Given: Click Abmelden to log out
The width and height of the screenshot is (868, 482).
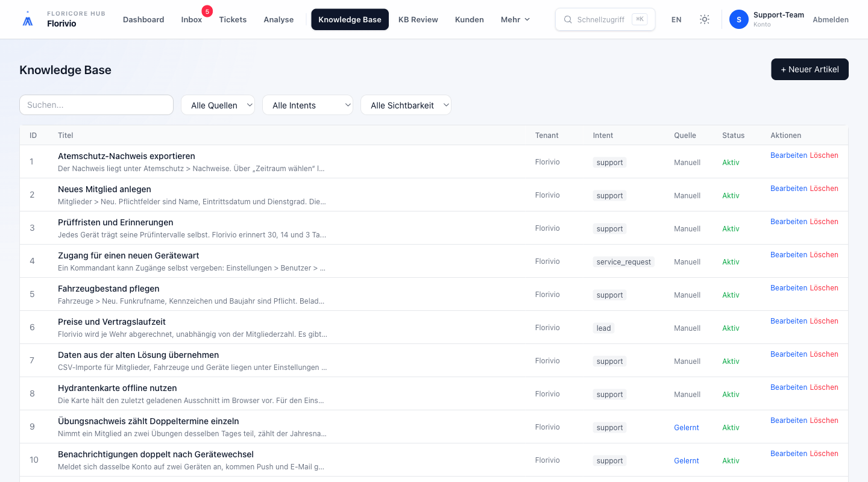Looking at the screenshot, I should [x=831, y=19].
